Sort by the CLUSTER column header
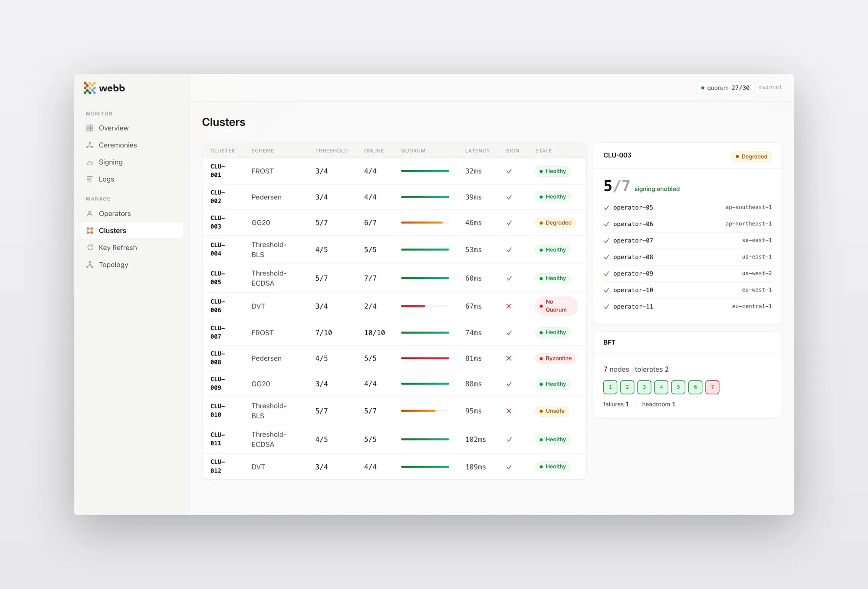This screenshot has width=868, height=589. (223, 151)
